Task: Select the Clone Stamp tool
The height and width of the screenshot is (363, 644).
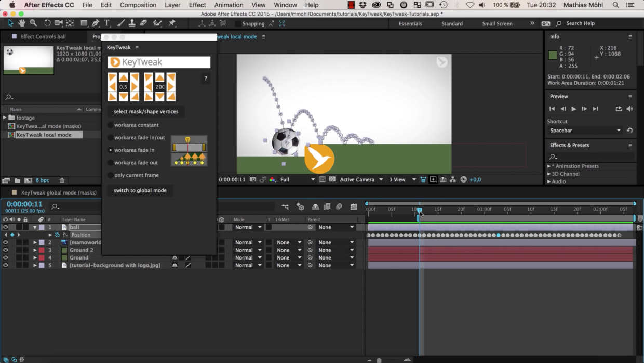Action: coord(132,23)
